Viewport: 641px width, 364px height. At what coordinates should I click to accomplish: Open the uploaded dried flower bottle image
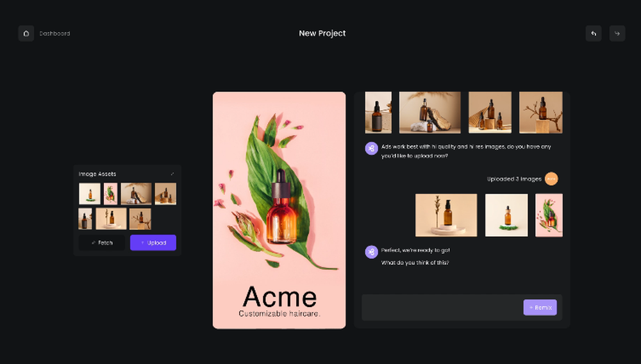point(446,215)
